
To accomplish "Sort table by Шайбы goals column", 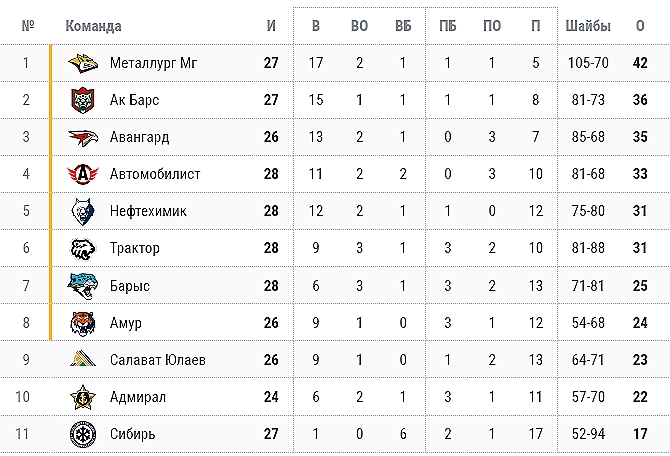I will click(586, 26).
